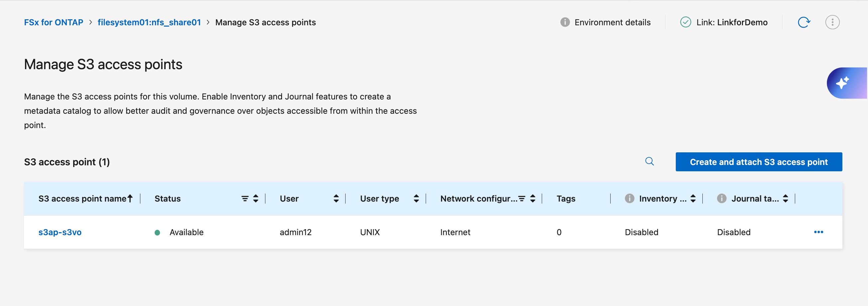Select Disabled under the Journal table column

pyautogui.click(x=734, y=232)
